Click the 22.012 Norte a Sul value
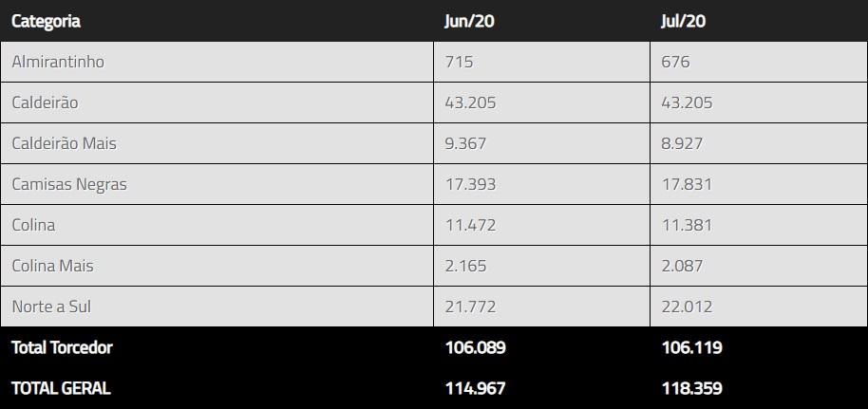 coord(687,307)
